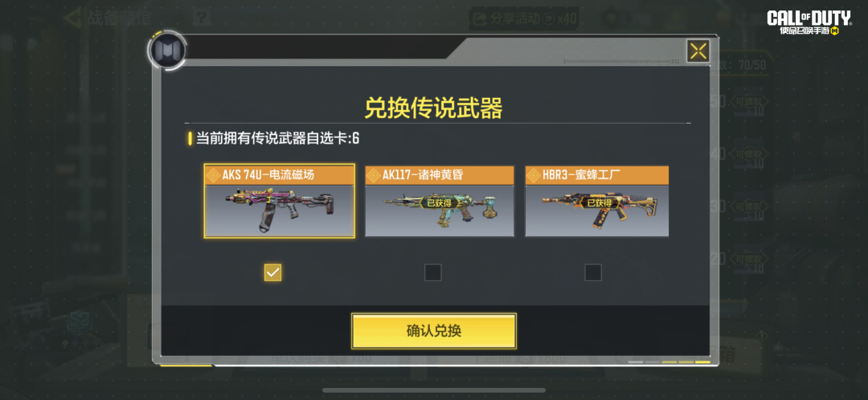Image resolution: width=868 pixels, height=400 pixels.
Task: Select the HBR3-蜜蜂工厂 title bar
Action: click(596, 175)
